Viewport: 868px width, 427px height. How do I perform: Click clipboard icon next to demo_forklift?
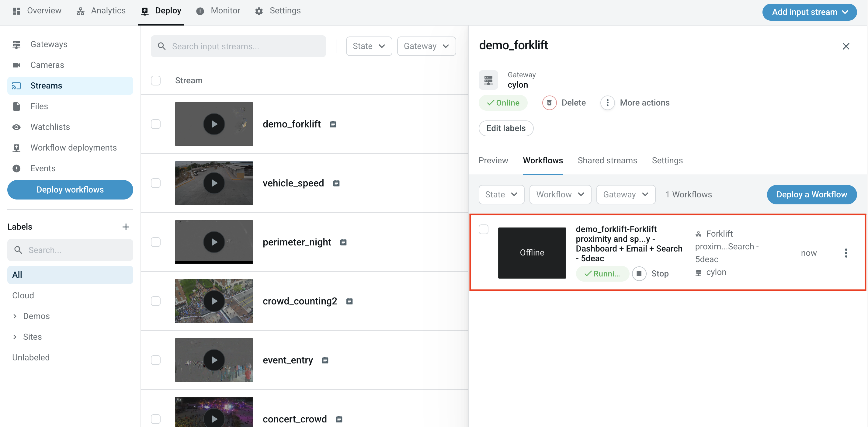pyautogui.click(x=333, y=124)
